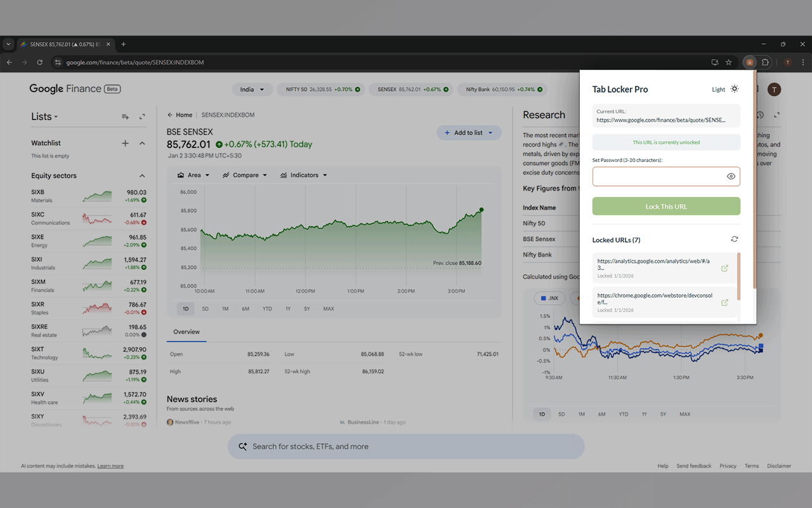The height and width of the screenshot is (508, 812).
Task: Select the 6M range on the SENSEX chart
Action: click(x=246, y=309)
